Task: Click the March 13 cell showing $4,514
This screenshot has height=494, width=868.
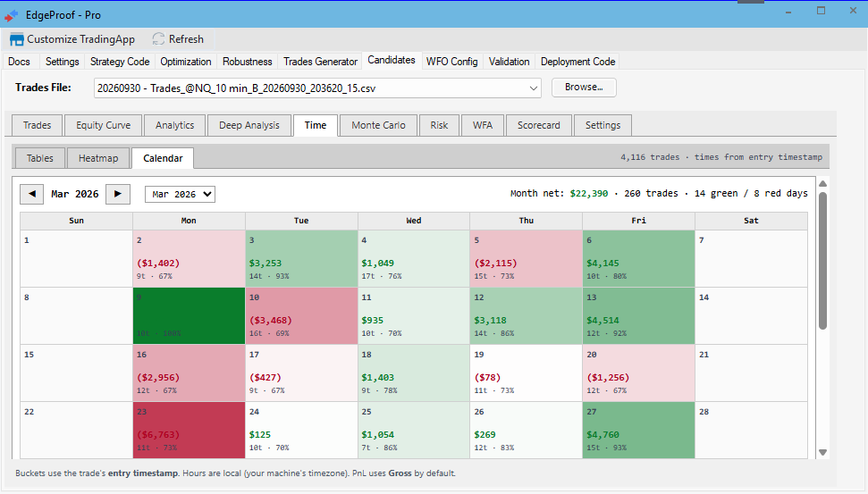Action: 639,316
